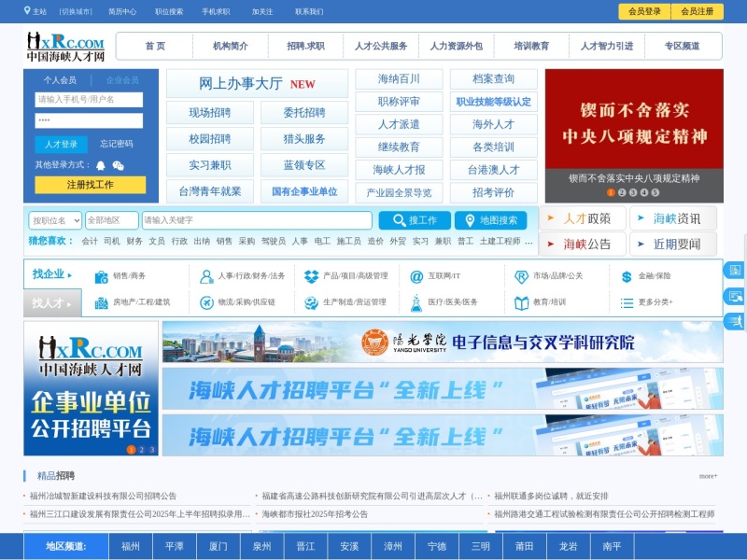747x560 pixels.
Task: Select 厦门 region channel
Action: point(218,546)
